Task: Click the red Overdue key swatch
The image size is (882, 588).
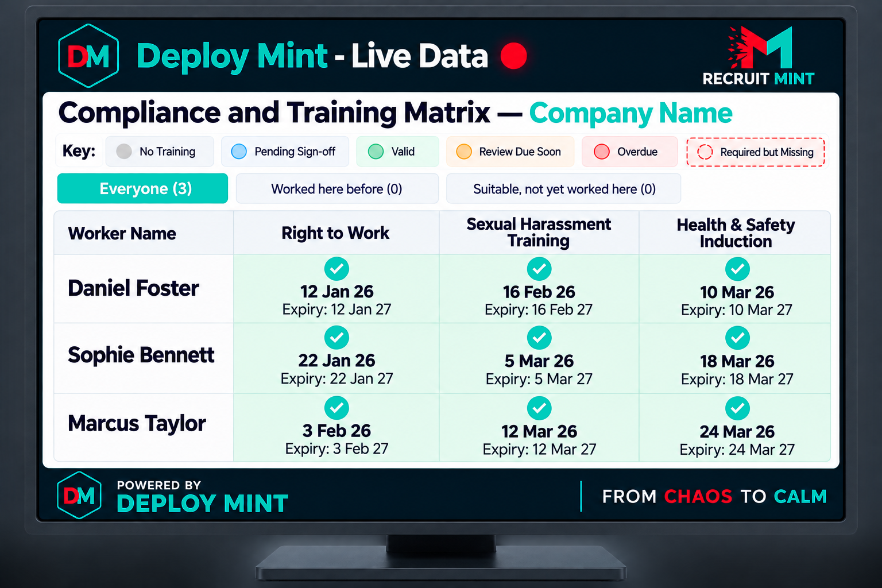Action: pos(602,151)
